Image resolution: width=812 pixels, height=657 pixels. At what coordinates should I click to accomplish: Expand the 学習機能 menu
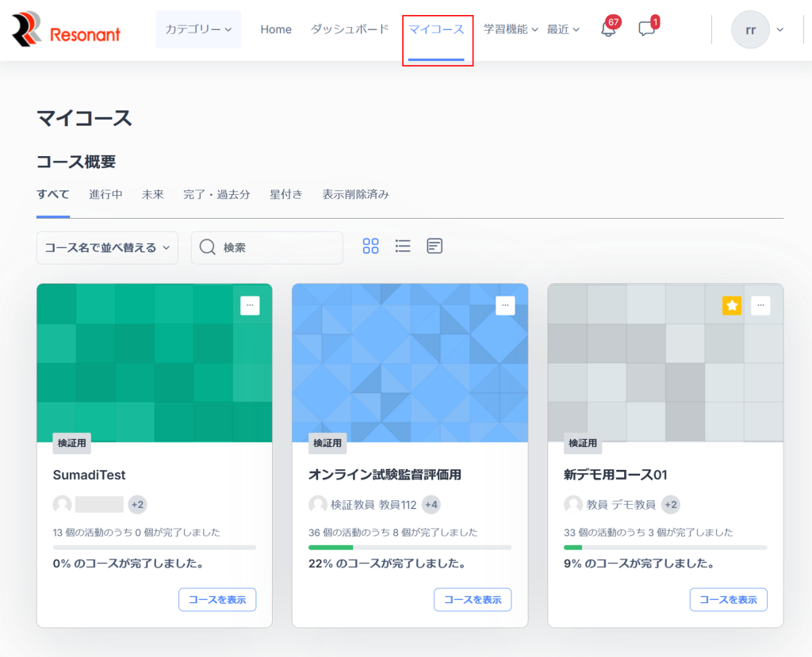[511, 29]
